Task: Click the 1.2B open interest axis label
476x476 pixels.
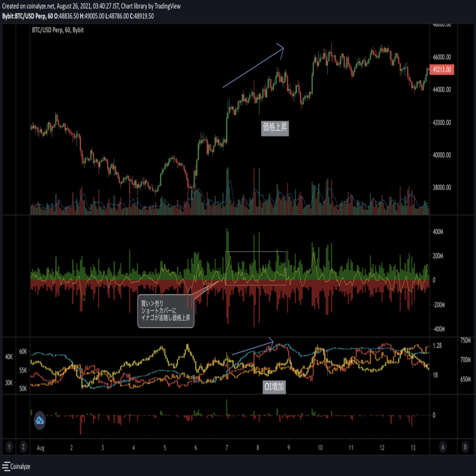Action: coord(437,346)
